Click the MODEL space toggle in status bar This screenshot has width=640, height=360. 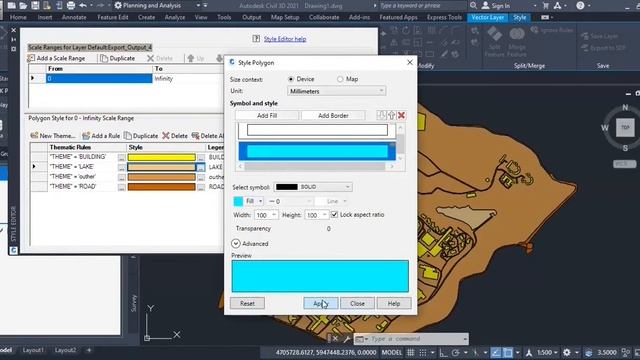click(392, 352)
